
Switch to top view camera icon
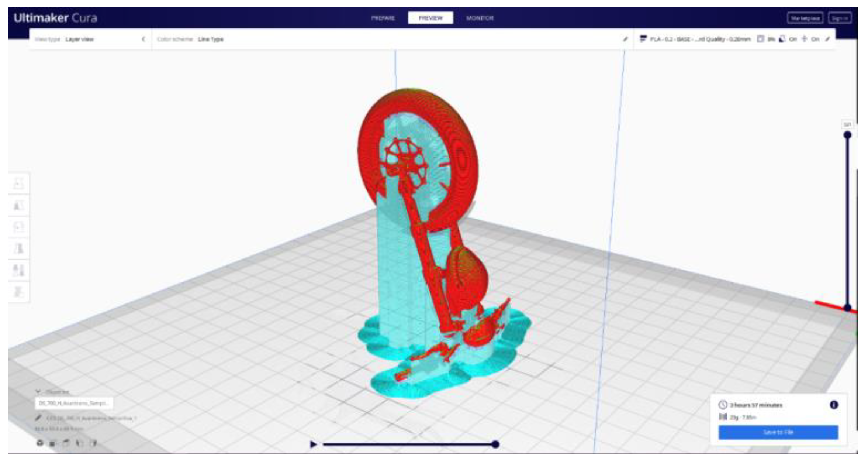coord(66,443)
